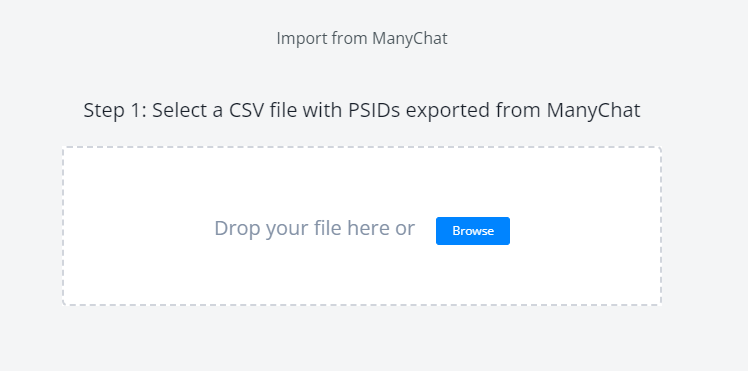Select the word "Drop" in the upload prompt
This screenshot has width=748, height=371.
(237, 228)
